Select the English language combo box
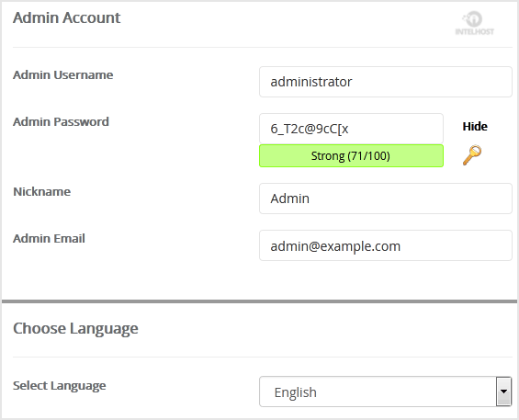The image size is (519, 420). pos(386,392)
